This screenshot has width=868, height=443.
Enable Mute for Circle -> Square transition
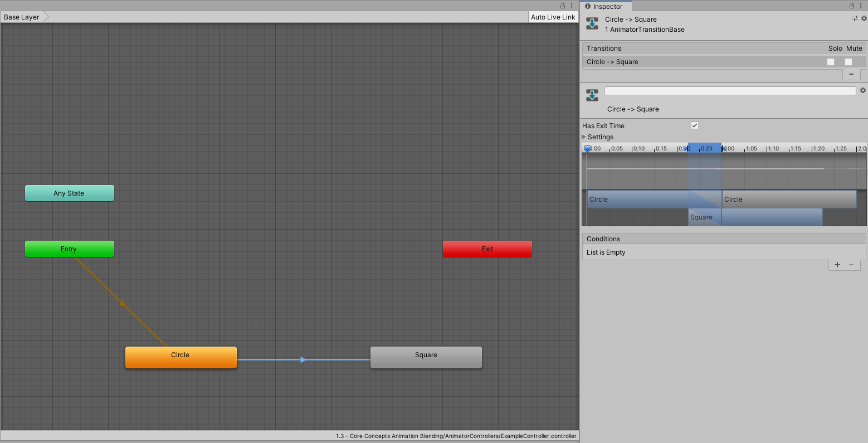(849, 62)
